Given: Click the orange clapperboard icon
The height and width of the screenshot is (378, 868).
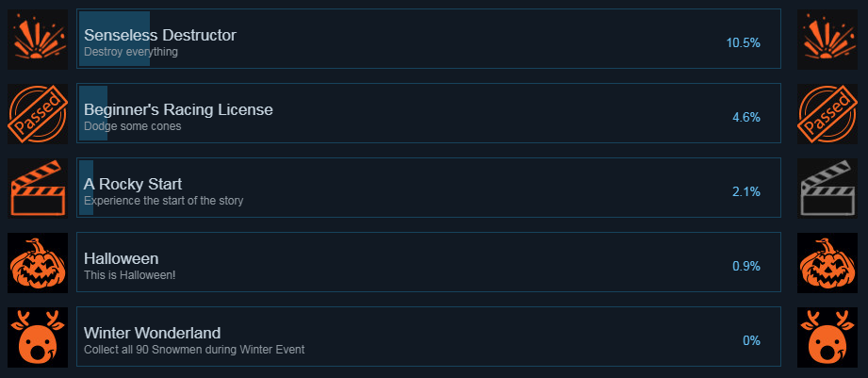Looking at the screenshot, I should pyautogui.click(x=38, y=189).
